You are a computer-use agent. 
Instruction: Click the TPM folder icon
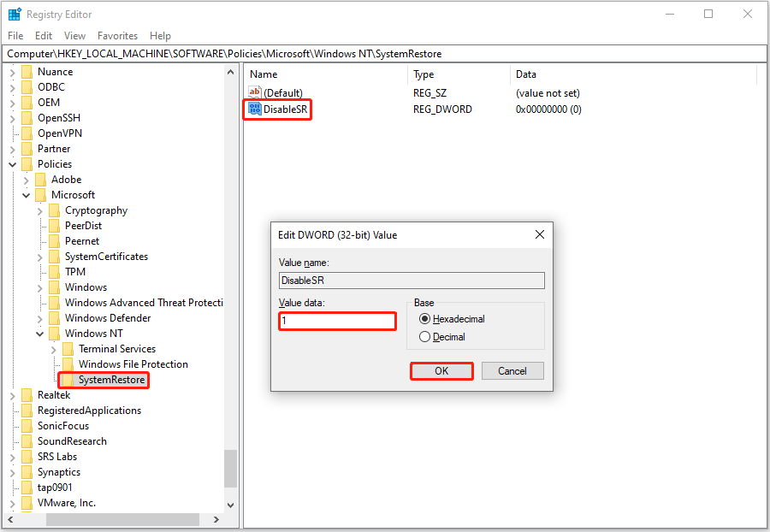click(x=55, y=272)
